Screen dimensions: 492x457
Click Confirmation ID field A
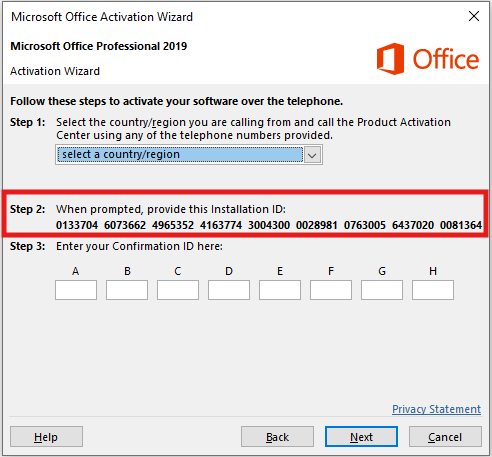76,290
